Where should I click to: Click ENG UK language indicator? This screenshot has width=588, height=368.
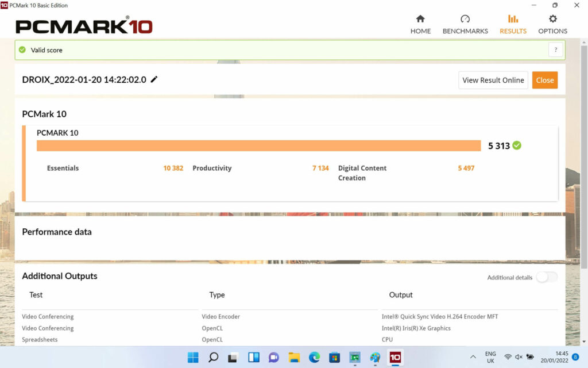point(490,357)
